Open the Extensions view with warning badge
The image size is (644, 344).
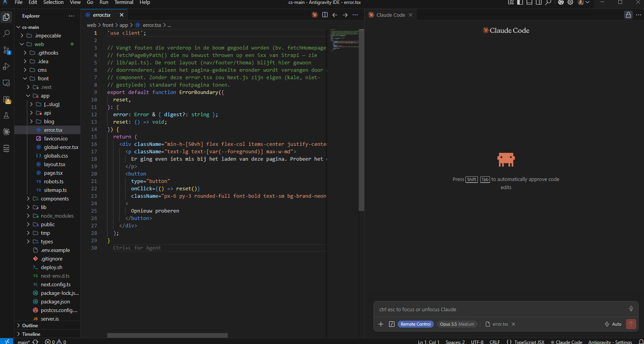point(6,100)
